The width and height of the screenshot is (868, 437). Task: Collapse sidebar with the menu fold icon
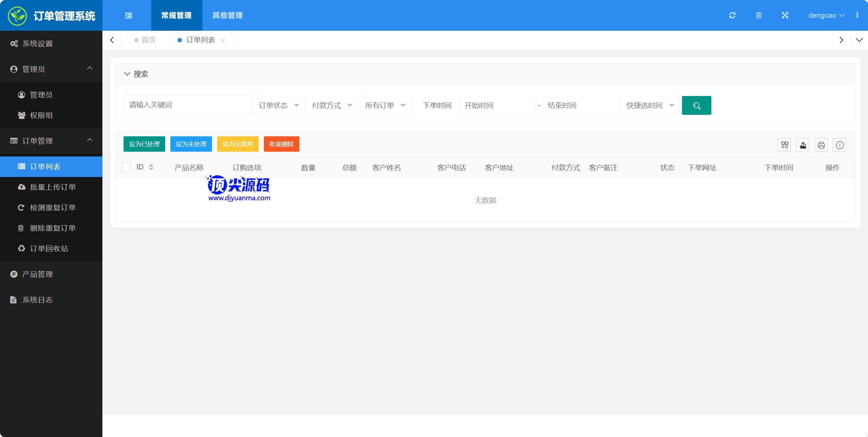(x=128, y=15)
